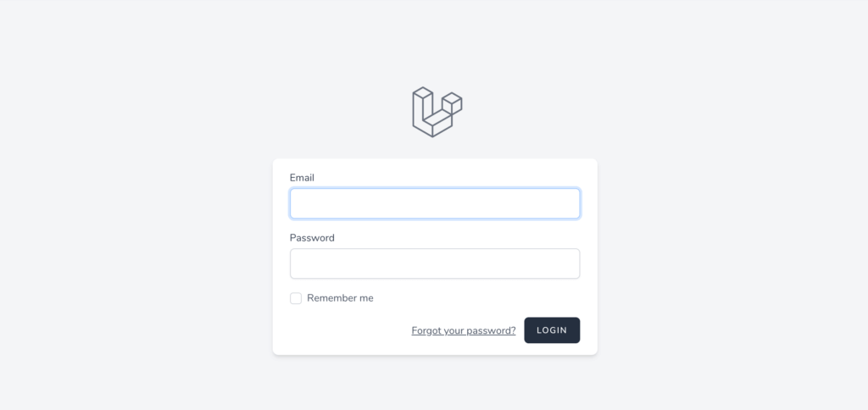Screen dimensions: 868x410
Task: Click the underlined Forgot your password text
Action: pos(464,330)
